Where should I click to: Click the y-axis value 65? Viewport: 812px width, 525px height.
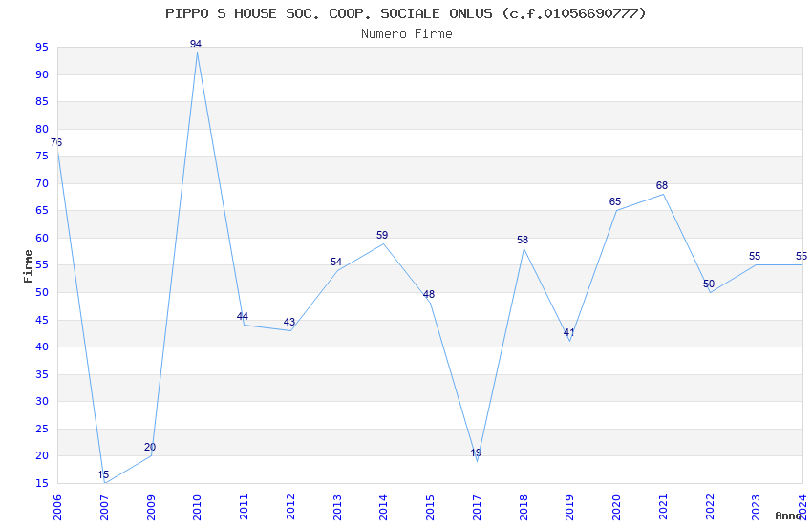(42, 210)
